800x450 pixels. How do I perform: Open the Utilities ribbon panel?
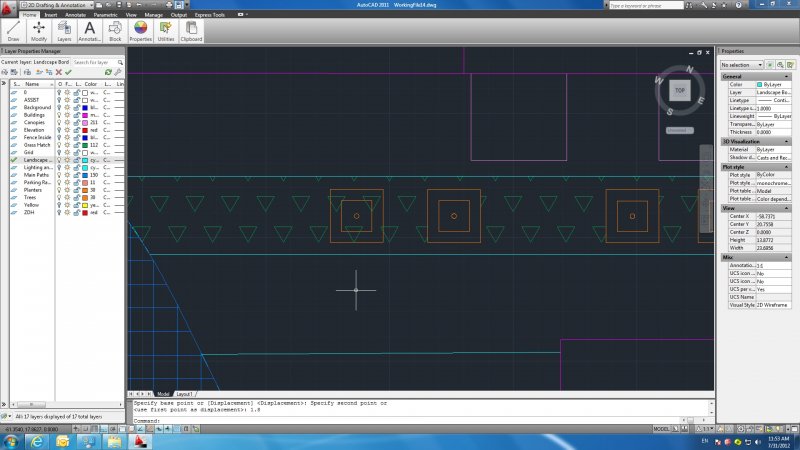[166, 31]
